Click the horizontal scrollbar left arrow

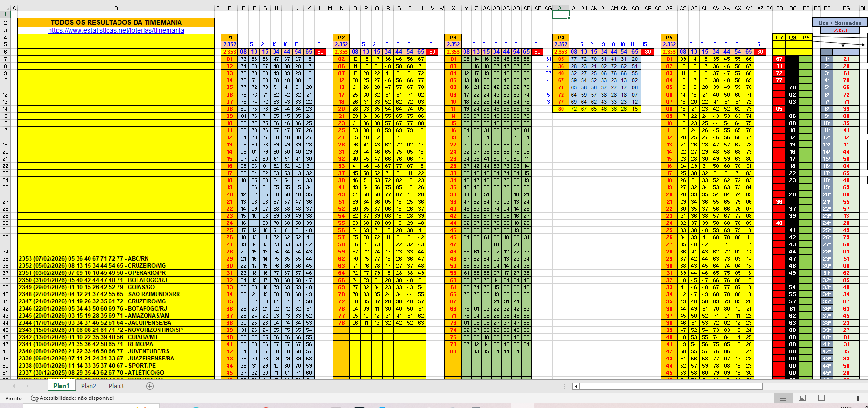tap(576, 386)
